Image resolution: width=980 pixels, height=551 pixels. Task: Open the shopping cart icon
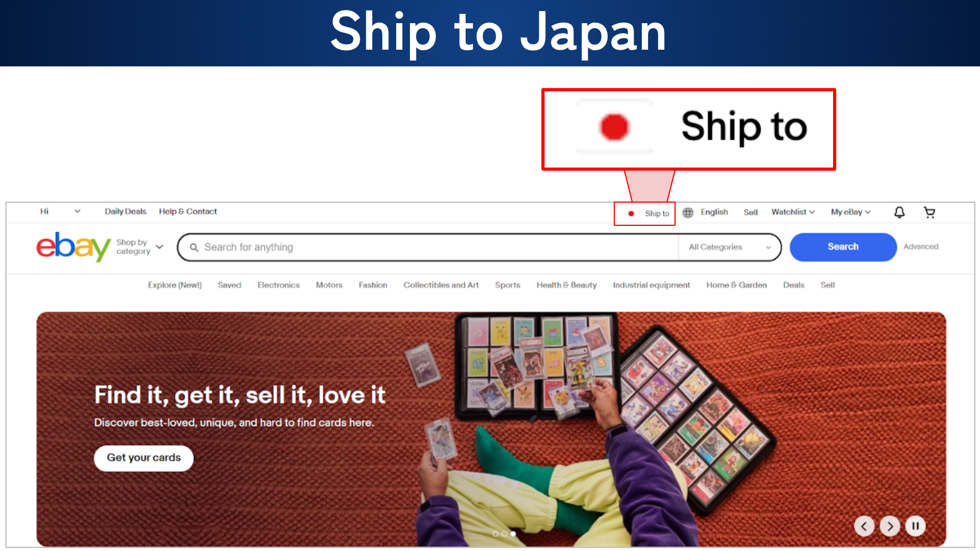[930, 213]
